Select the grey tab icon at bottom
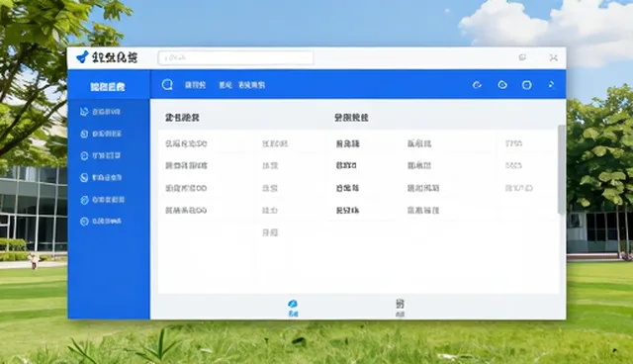Viewport: 633px width, 364px height. 400,304
